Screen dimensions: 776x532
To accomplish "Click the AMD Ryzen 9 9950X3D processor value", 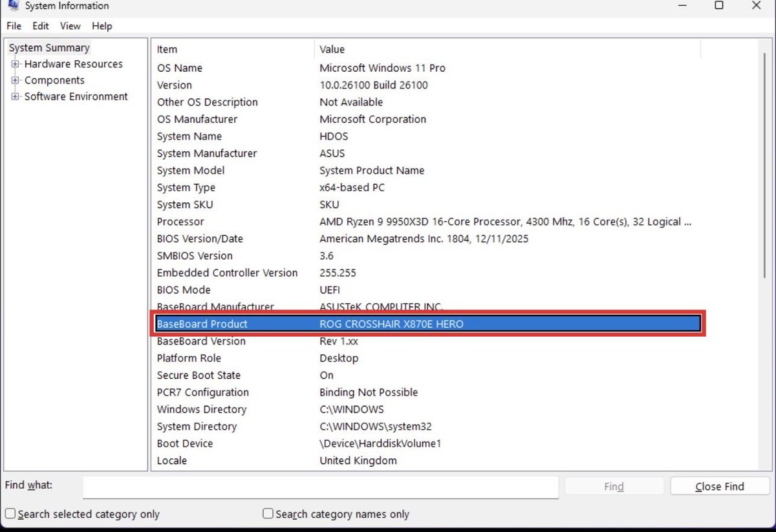I will (x=506, y=222).
